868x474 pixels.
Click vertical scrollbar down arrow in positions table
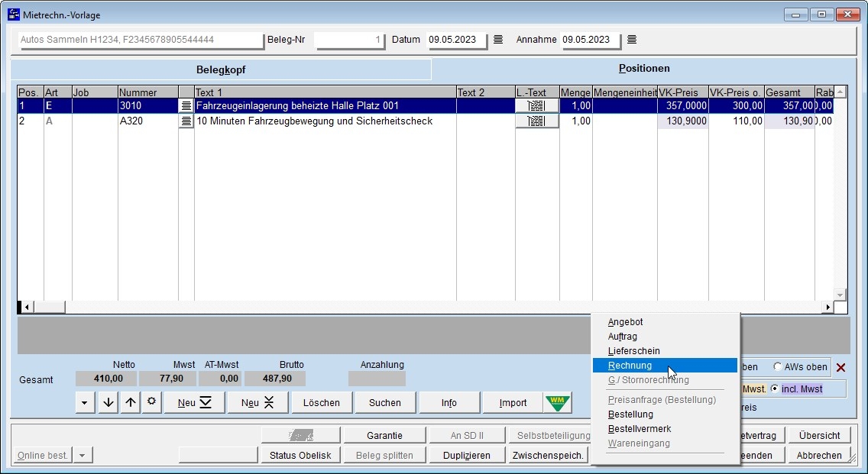(840, 295)
